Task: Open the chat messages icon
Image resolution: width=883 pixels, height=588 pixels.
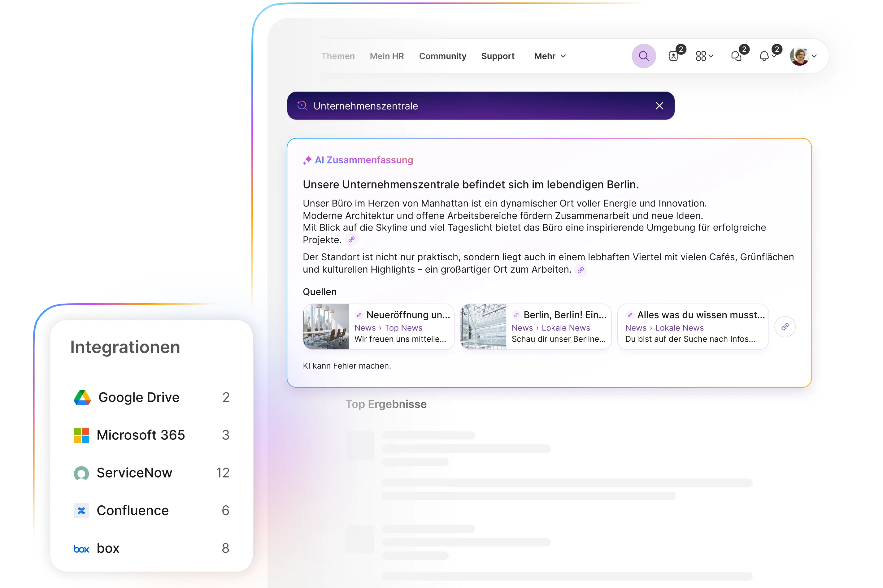Action: 736,56
